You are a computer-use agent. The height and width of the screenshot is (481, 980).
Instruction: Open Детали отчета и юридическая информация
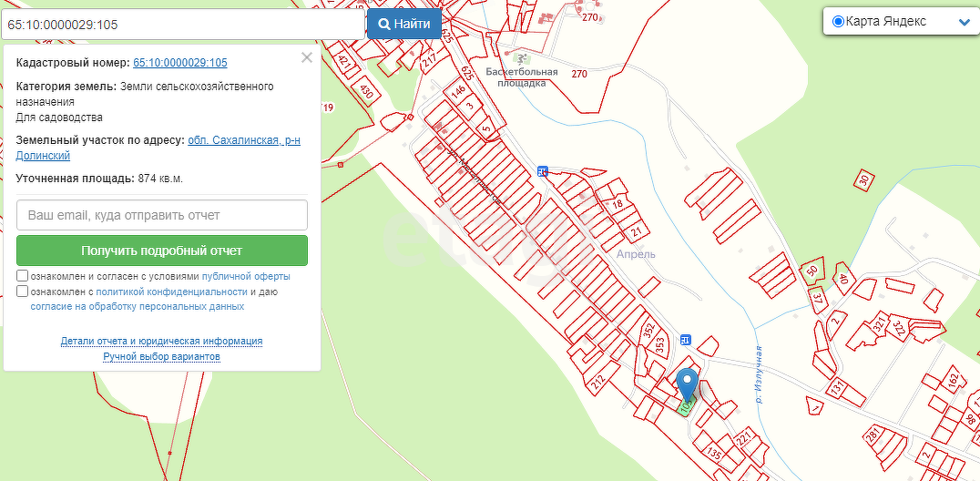click(x=161, y=341)
